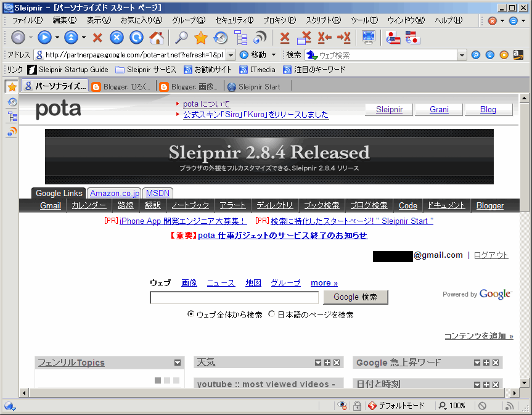Open the フェンリルTopics widget dropdown arrow
The image size is (532, 415).
pos(178,363)
